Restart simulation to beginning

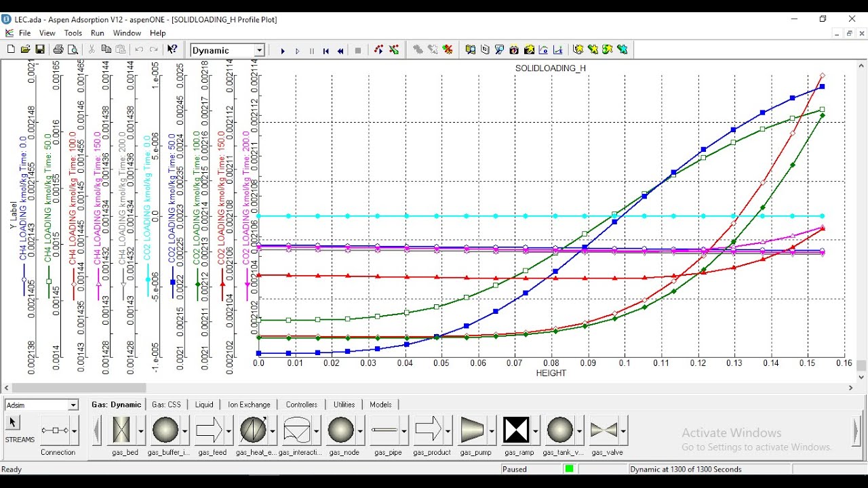pos(326,51)
